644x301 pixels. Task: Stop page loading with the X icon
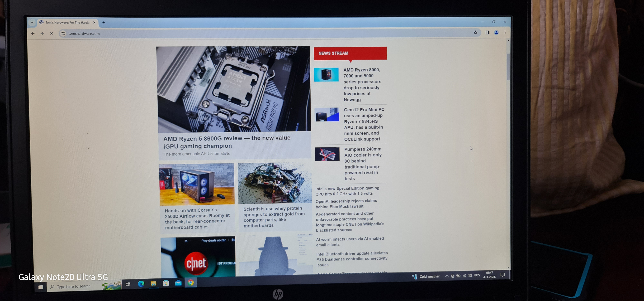coord(52,33)
